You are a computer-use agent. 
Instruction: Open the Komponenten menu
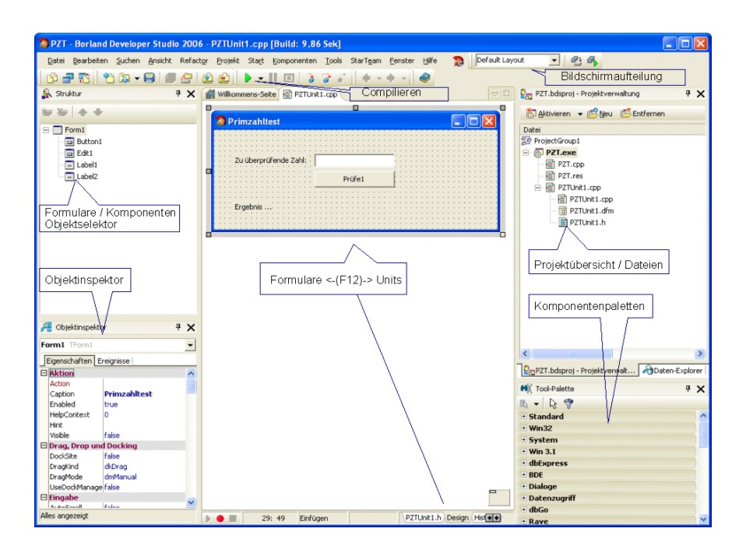click(294, 61)
